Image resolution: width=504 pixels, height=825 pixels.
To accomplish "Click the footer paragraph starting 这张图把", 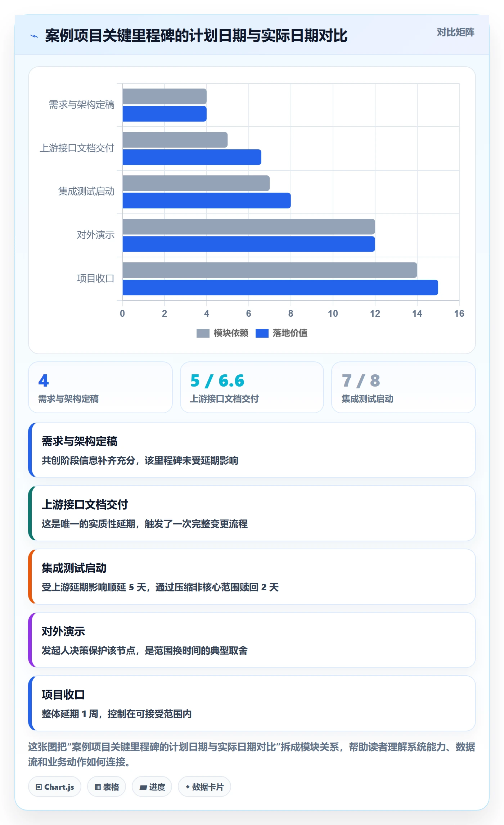I will coord(252,754).
